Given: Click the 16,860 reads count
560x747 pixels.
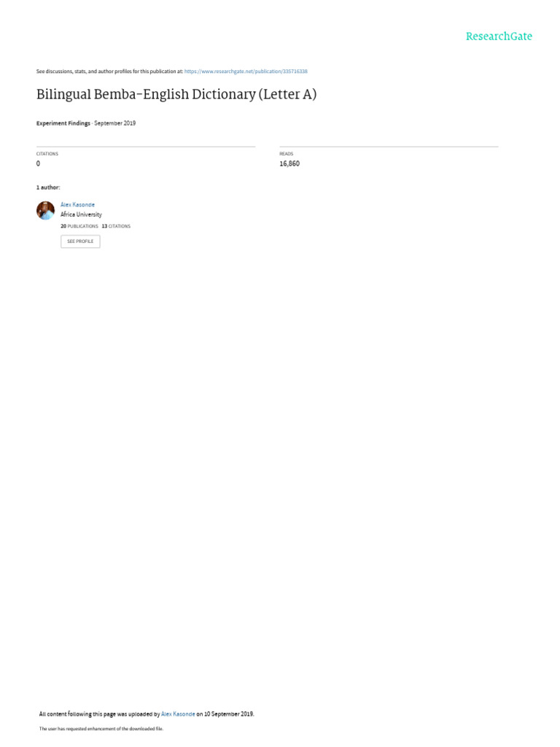Looking at the screenshot, I should click(289, 163).
